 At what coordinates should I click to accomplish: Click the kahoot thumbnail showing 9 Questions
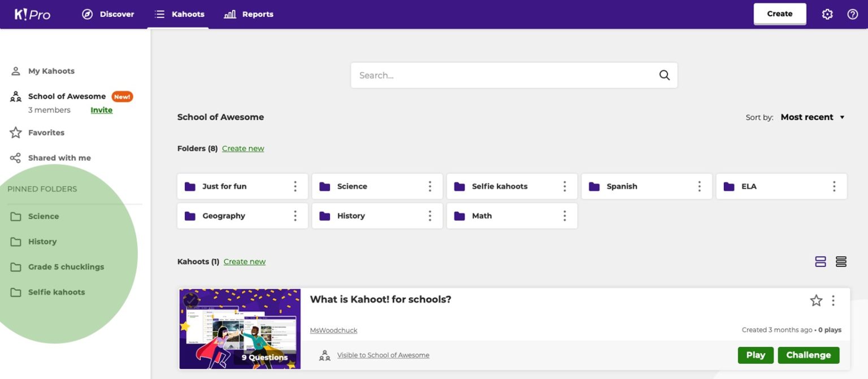coord(240,328)
